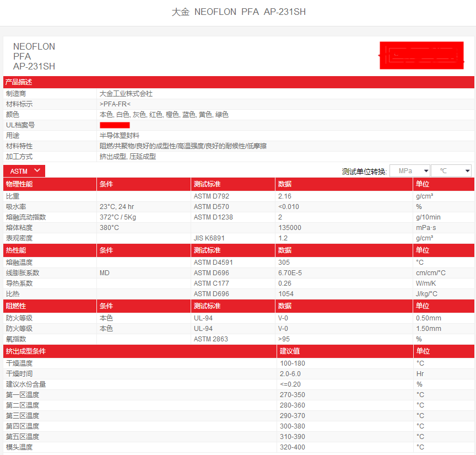Image resolution: width=476 pixels, height=455 pixels.
Task: Click ASTM 2863 test standard
Action: click(211, 339)
